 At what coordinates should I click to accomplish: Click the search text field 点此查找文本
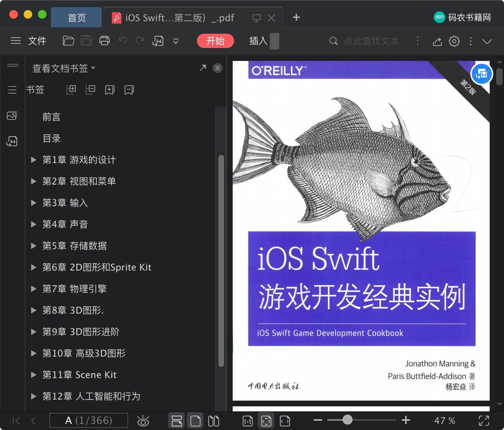[371, 41]
